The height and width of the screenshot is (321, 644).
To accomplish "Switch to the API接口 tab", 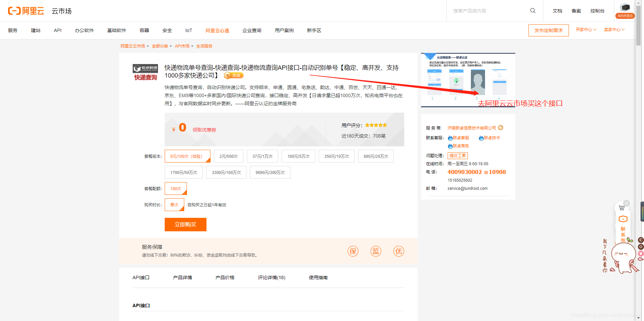I will [x=141, y=278].
